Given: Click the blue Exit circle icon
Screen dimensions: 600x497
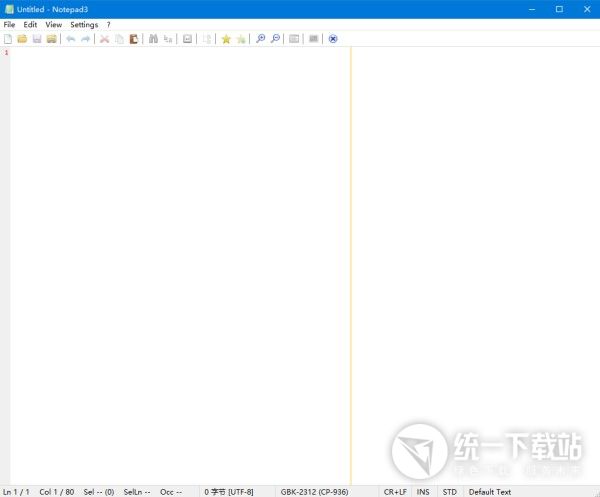Looking at the screenshot, I should (x=333, y=39).
